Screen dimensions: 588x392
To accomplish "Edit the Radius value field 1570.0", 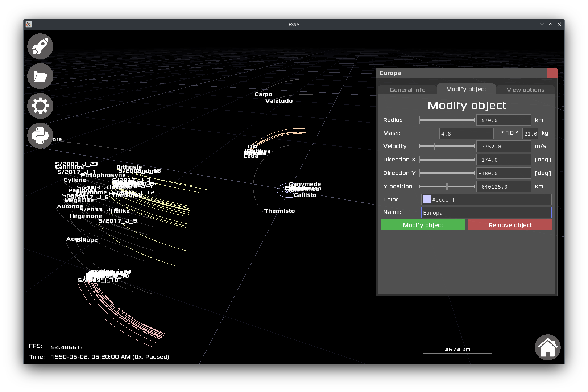I will click(x=504, y=120).
